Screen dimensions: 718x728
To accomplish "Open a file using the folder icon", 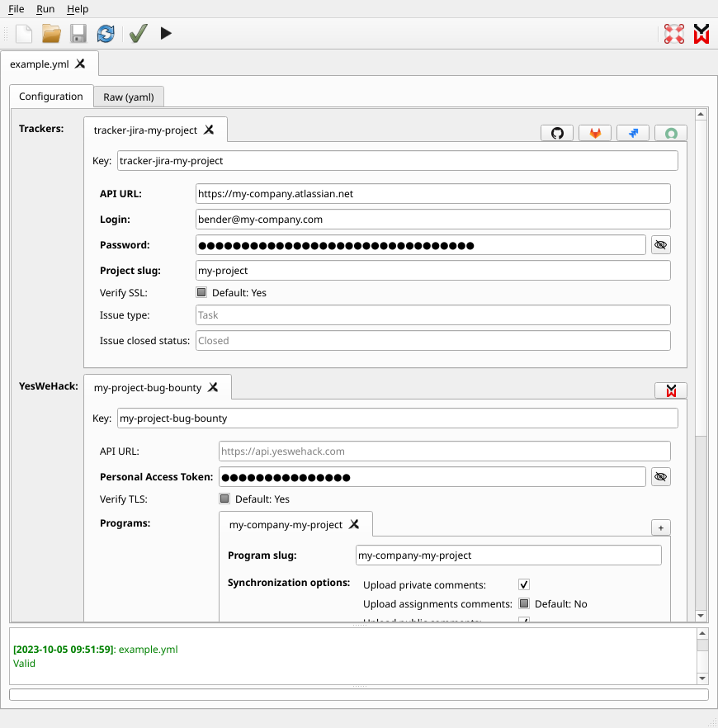I will [50, 33].
